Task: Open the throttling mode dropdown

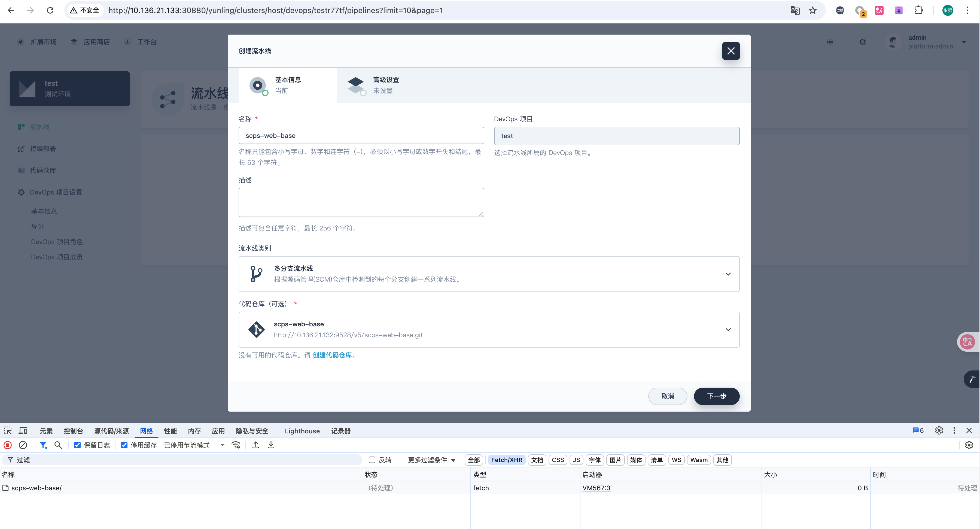Action: (x=194, y=445)
